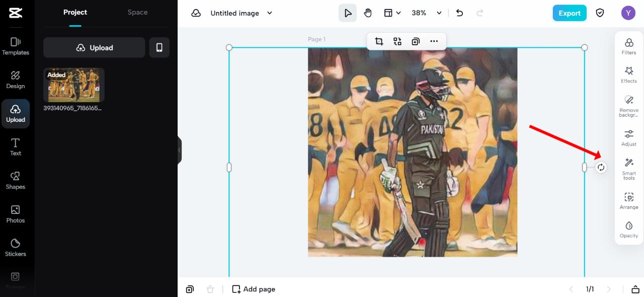Viewport: 644px width, 297px height.
Task: Open the shield privacy icon
Action: click(x=600, y=13)
